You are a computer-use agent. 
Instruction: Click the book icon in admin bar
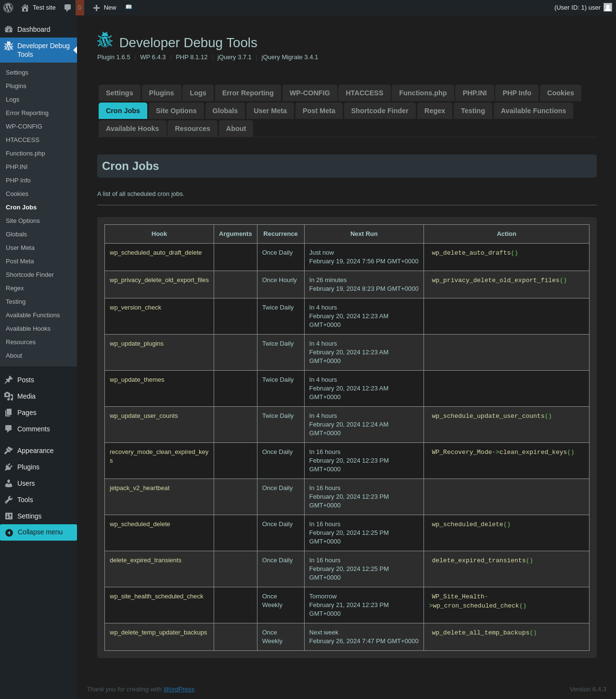[128, 7]
